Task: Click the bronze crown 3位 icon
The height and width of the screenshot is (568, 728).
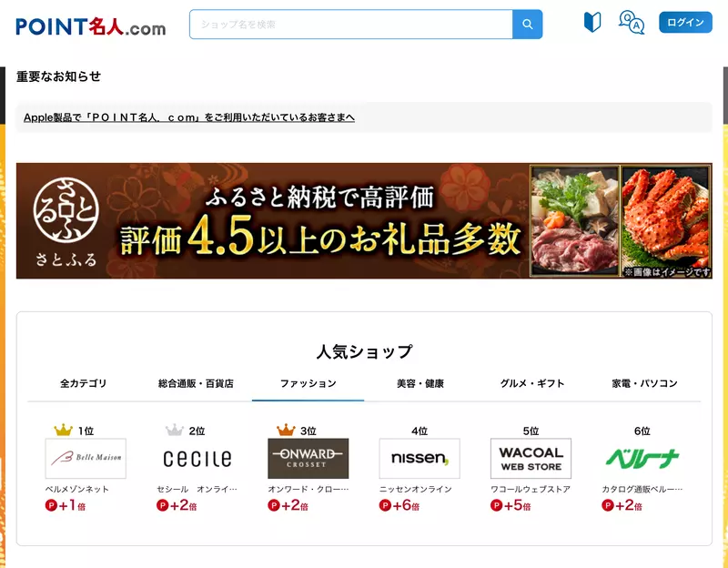Action: tap(286, 430)
